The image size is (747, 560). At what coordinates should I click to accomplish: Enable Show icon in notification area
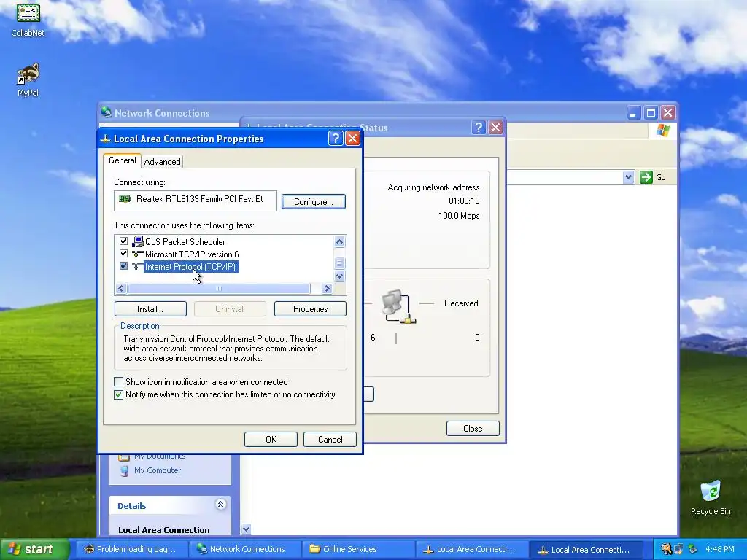[119, 382]
